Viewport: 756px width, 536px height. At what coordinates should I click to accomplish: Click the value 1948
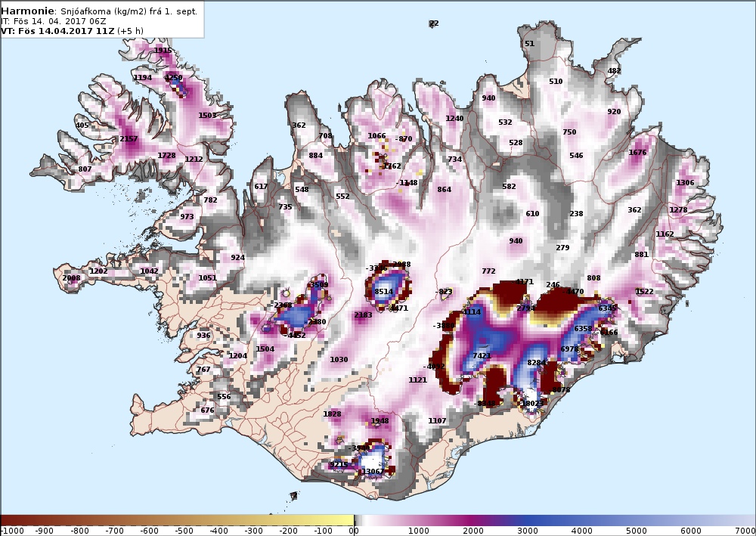[380, 420]
